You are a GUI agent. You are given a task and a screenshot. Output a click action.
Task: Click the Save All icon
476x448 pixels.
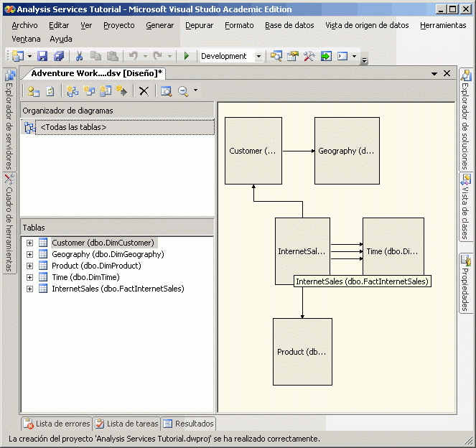tap(58, 56)
